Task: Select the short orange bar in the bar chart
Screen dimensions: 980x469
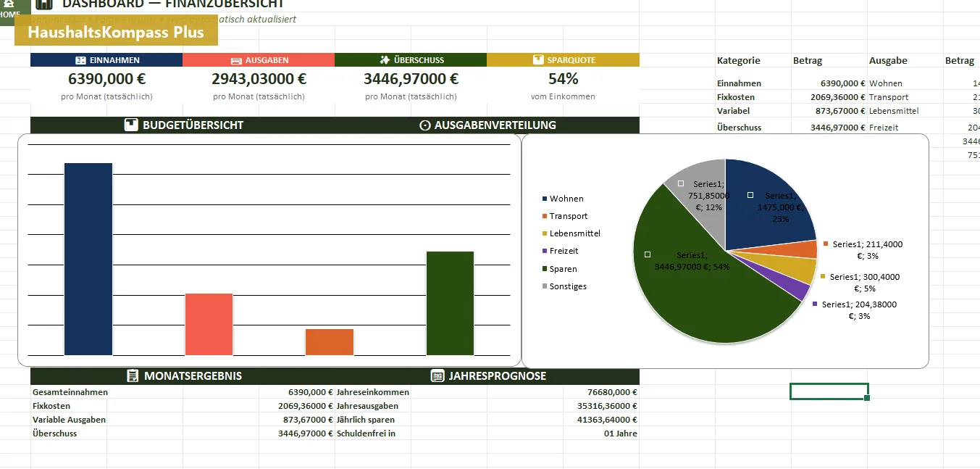Action: point(330,342)
